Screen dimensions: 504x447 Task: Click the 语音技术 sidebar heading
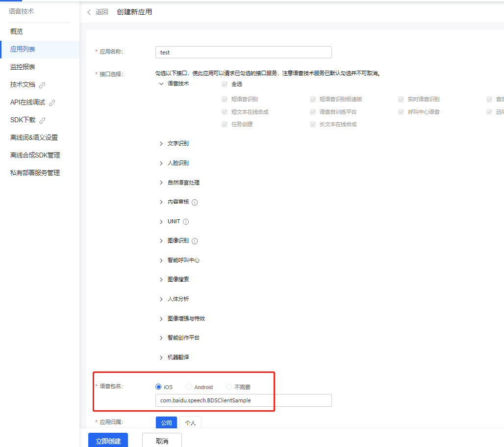pyautogui.click(x=21, y=11)
